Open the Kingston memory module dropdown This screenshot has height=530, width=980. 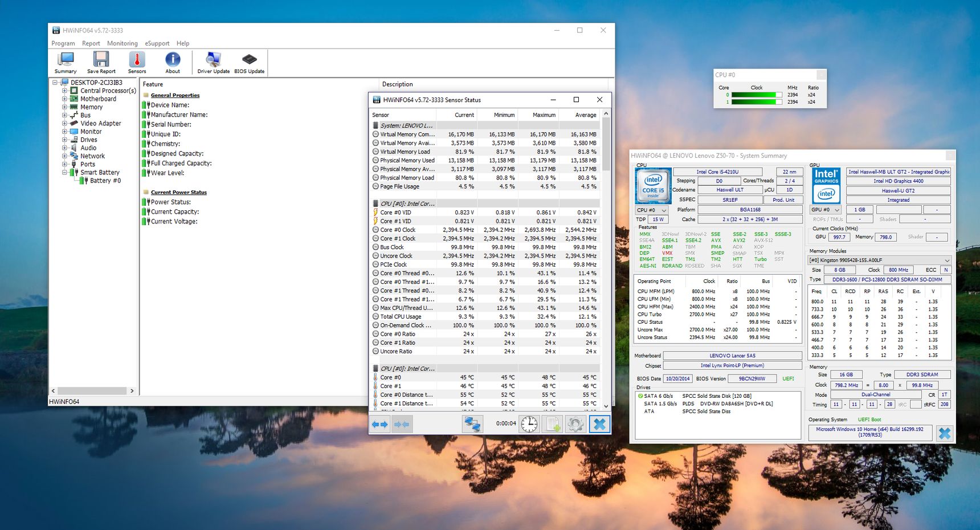click(880, 260)
